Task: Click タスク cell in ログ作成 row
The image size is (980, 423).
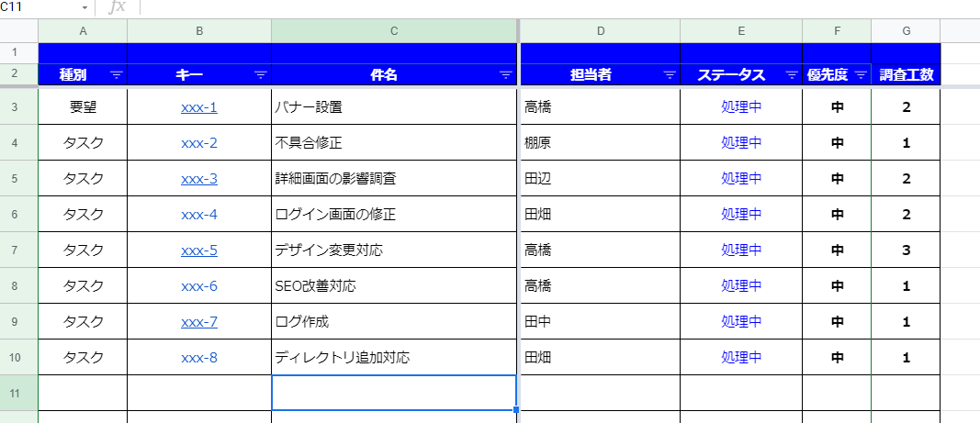Action: click(83, 322)
